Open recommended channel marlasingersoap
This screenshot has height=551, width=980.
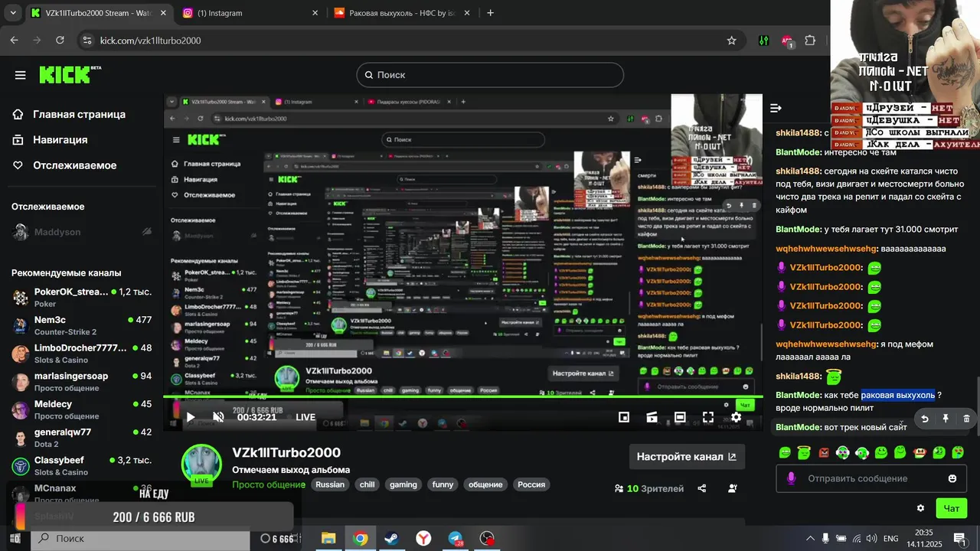click(x=82, y=381)
